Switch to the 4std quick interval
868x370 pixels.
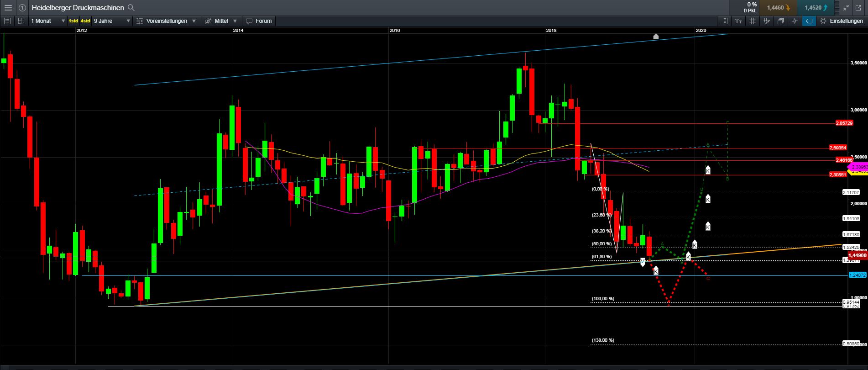85,21
